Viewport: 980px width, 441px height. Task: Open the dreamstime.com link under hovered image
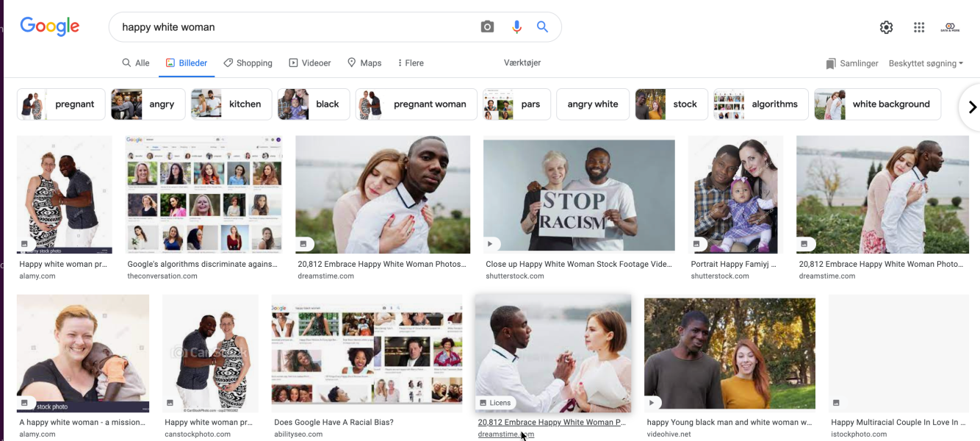[x=505, y=434]
